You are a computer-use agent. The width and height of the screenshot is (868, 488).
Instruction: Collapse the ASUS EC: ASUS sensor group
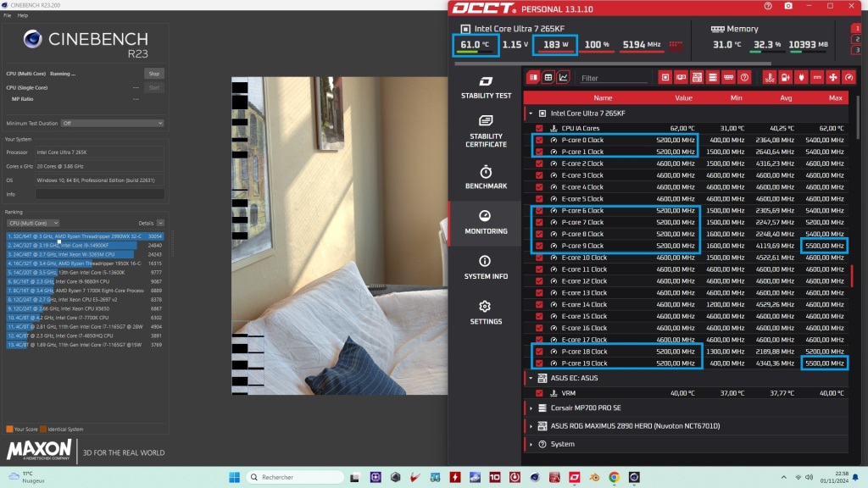point(531,379)
